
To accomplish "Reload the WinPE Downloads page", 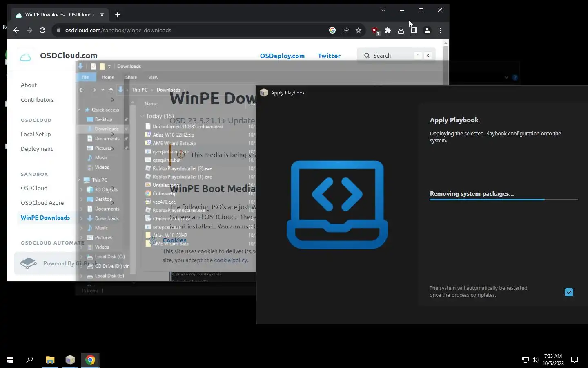I will coord(42,30).
